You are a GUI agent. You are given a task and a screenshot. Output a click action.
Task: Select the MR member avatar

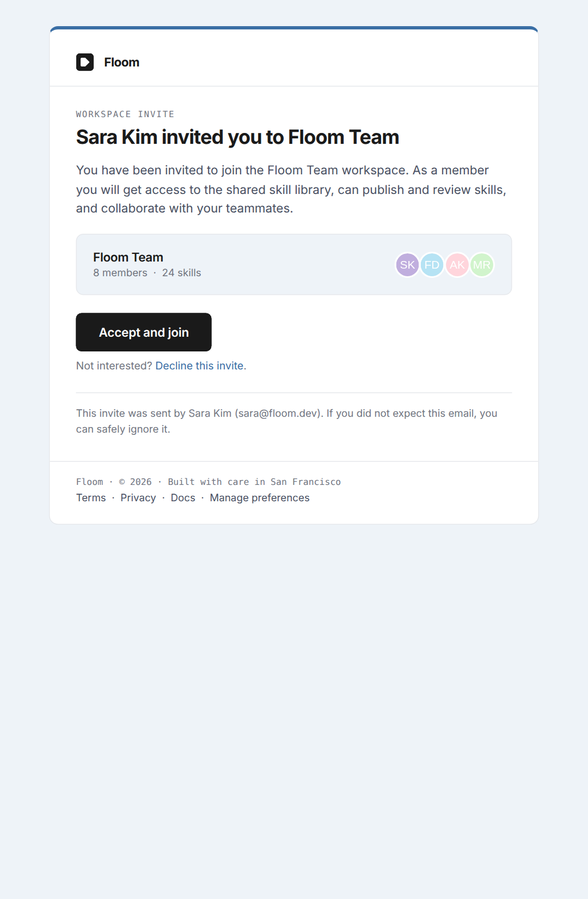pos(482,265)
